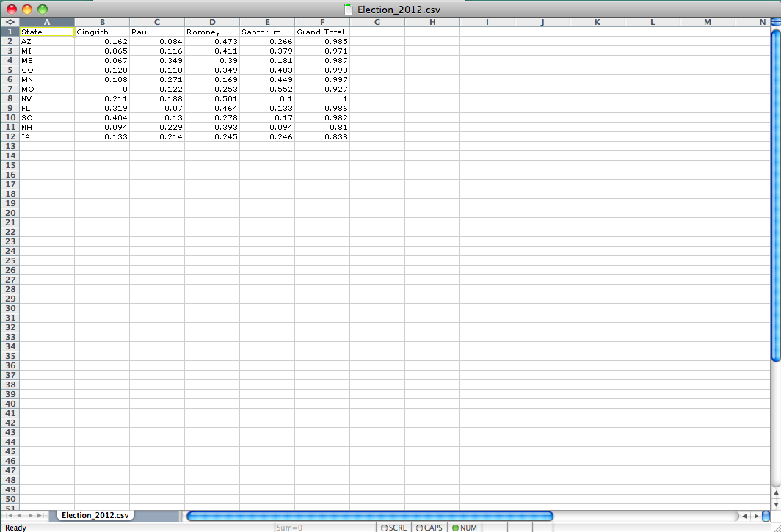Image resolution: width=781 pixels, height=532 pixels.
Task: Toggle the NUM lock indicator in status bar
Action: click(x=464, y=527)
